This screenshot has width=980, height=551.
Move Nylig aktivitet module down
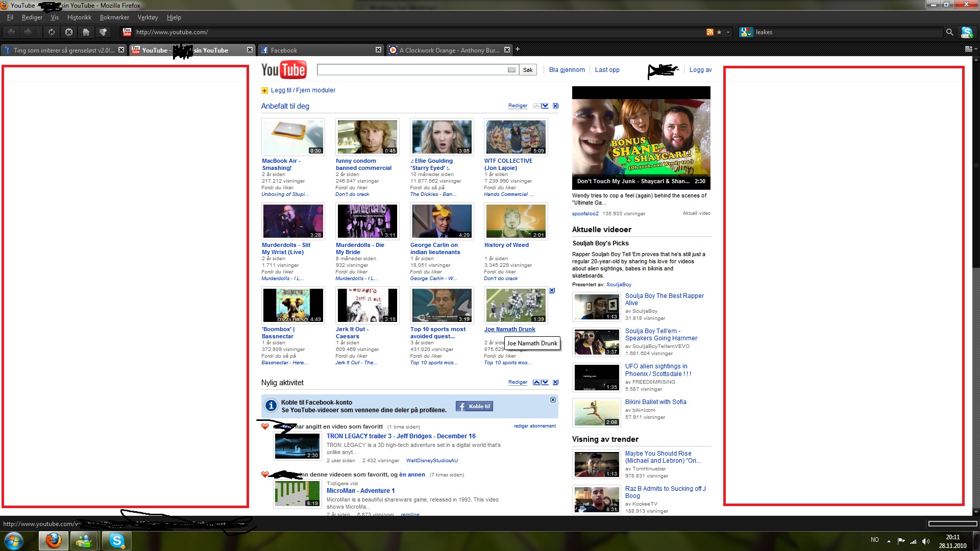coord(545,382)
